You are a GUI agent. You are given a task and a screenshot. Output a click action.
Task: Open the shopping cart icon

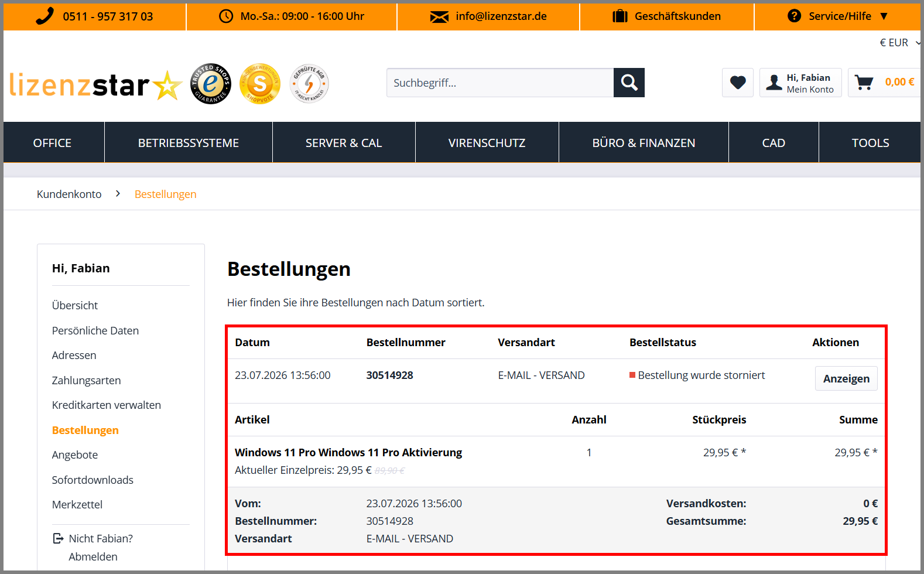(864, 83)
